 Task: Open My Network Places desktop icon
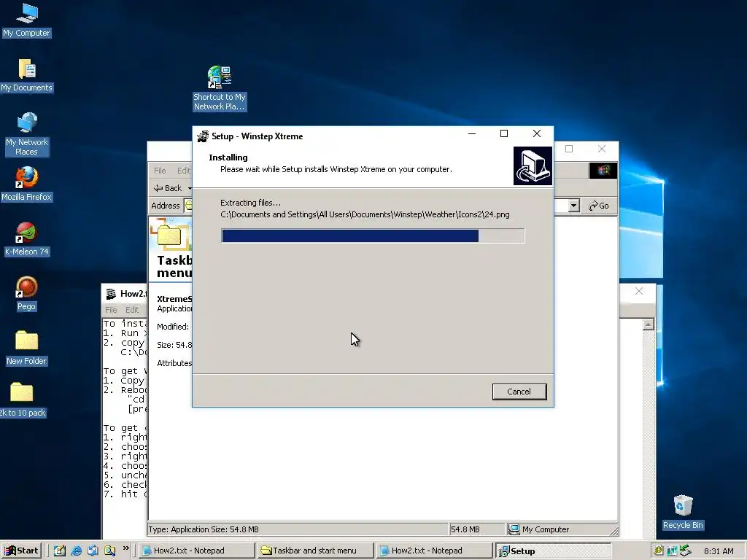(26, 134)
